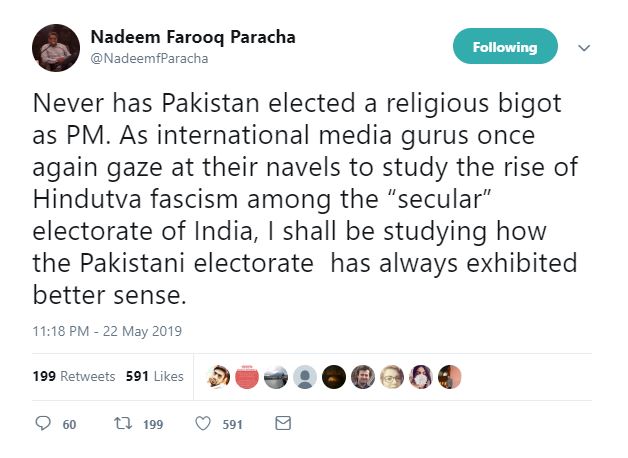This screenshot has width=628, height=458.
Task: Click the reply speech bubble icon
Action: click(x=43, y=424)
